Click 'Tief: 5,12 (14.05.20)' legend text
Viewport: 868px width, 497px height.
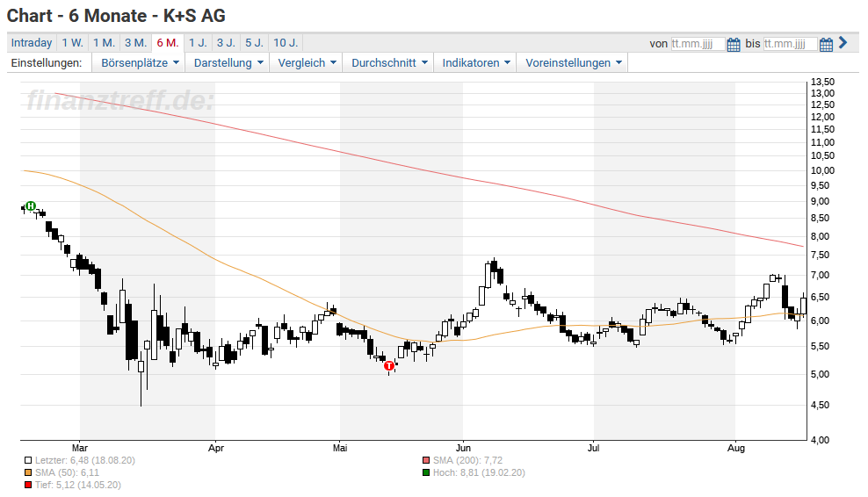77,485
